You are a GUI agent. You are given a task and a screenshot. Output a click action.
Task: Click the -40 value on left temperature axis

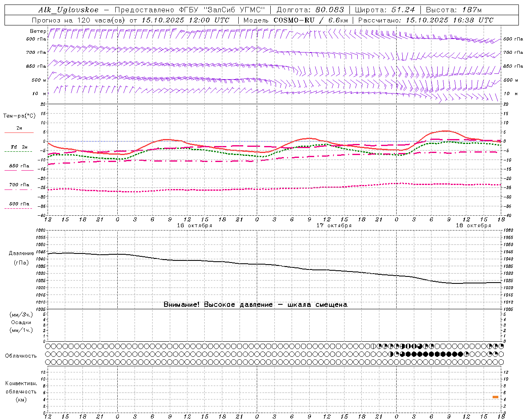pos(42,215)
